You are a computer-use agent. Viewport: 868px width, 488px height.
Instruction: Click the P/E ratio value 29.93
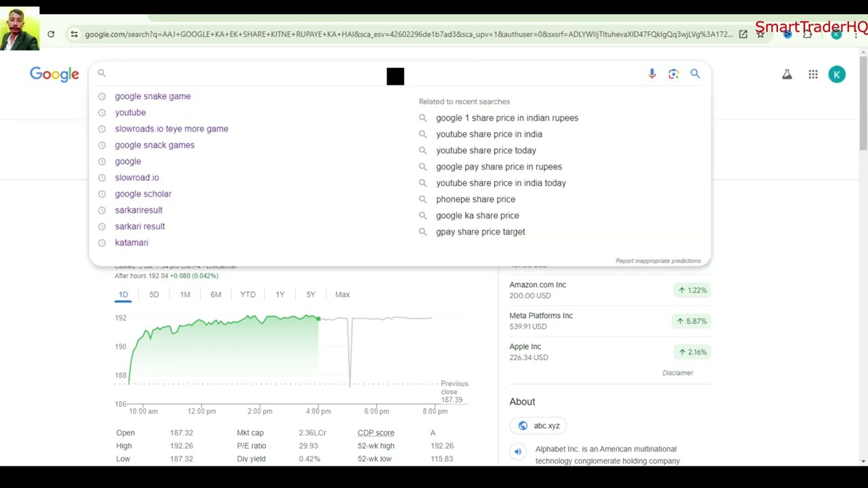pos(309,446)
